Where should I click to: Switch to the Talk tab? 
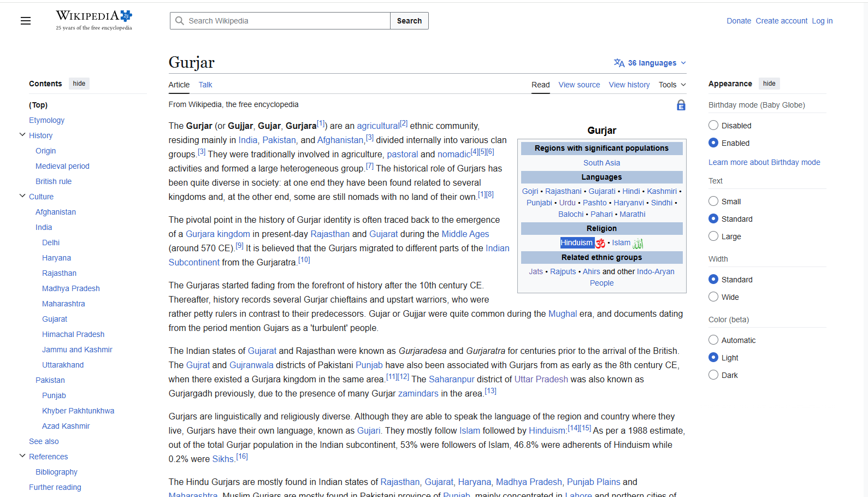pyautogui.click(x=205, y=85)
